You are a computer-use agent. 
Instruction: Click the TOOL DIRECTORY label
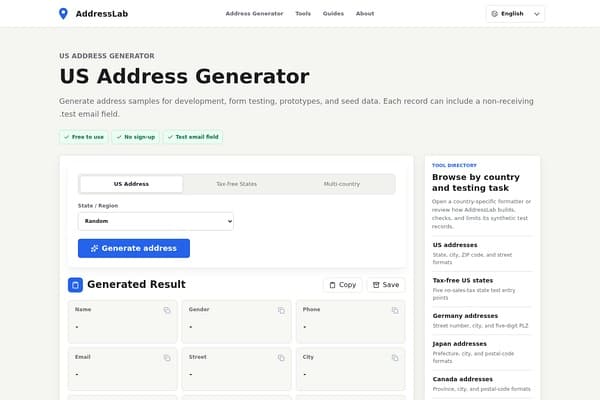(454, 165)
